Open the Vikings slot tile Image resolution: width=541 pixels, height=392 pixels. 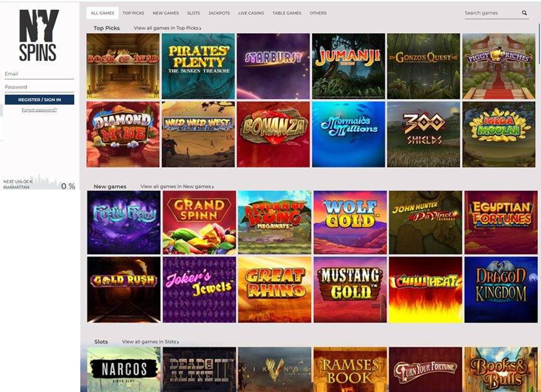[275, 369]
